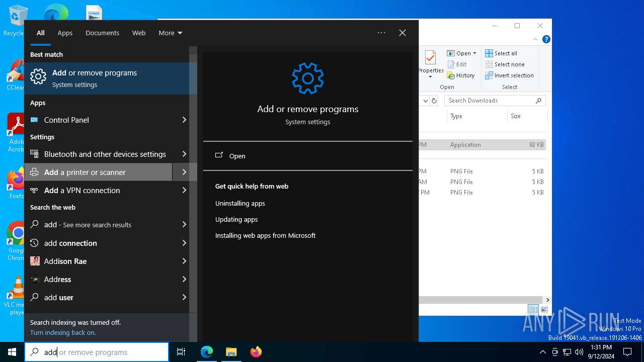
Task: Expand Add a VPN connection arrow
Action: point(184,190)
